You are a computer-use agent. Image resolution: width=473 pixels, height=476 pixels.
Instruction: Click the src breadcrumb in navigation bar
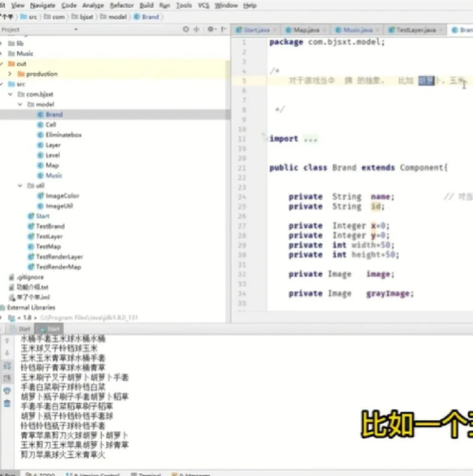(29, 17)
